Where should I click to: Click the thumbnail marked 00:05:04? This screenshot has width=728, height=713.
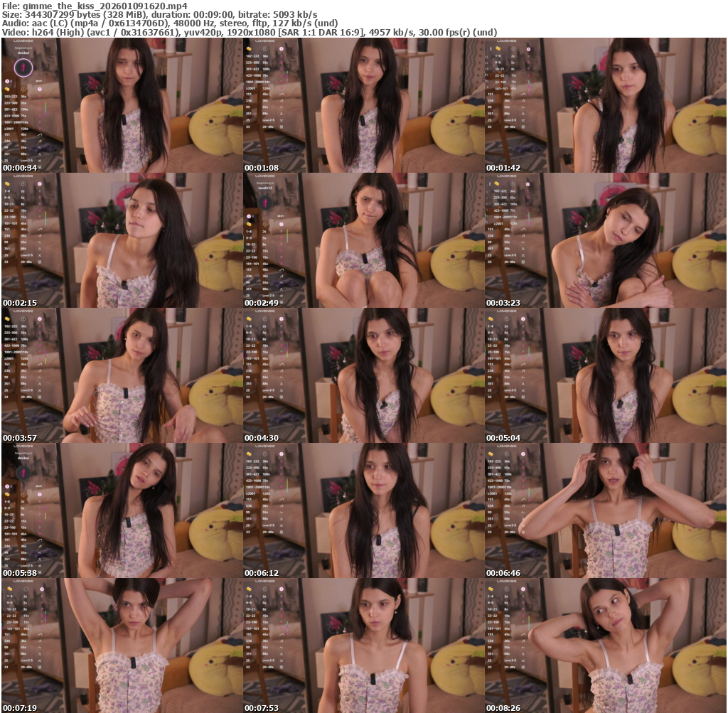coord(605,375)
